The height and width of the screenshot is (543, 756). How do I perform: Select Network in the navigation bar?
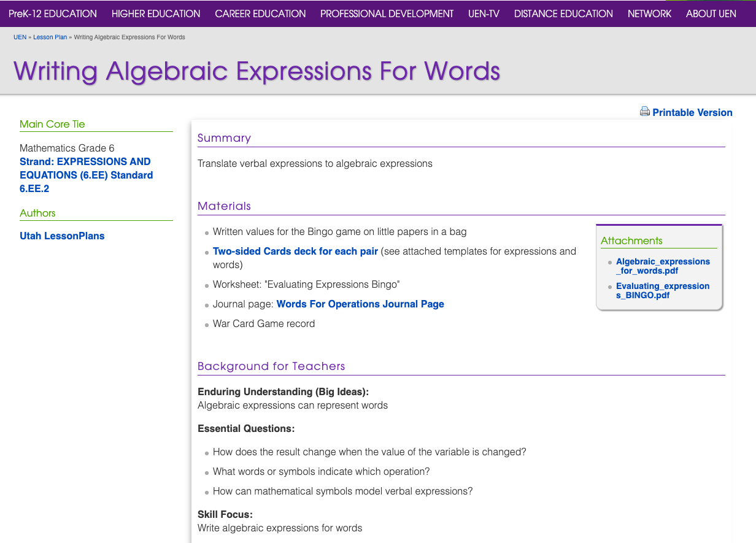(x=649, y=13)
